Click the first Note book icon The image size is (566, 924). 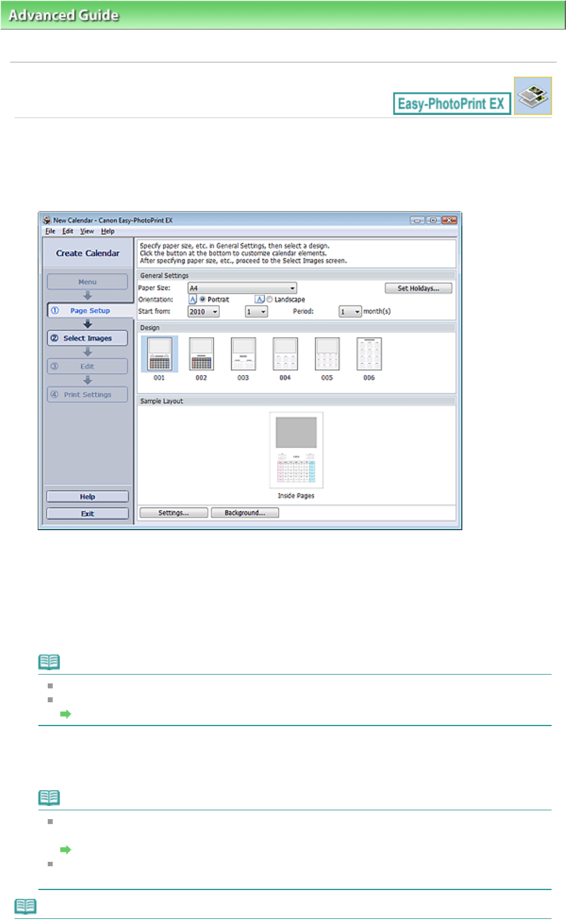pyautogui.click(x=49, y=662)
